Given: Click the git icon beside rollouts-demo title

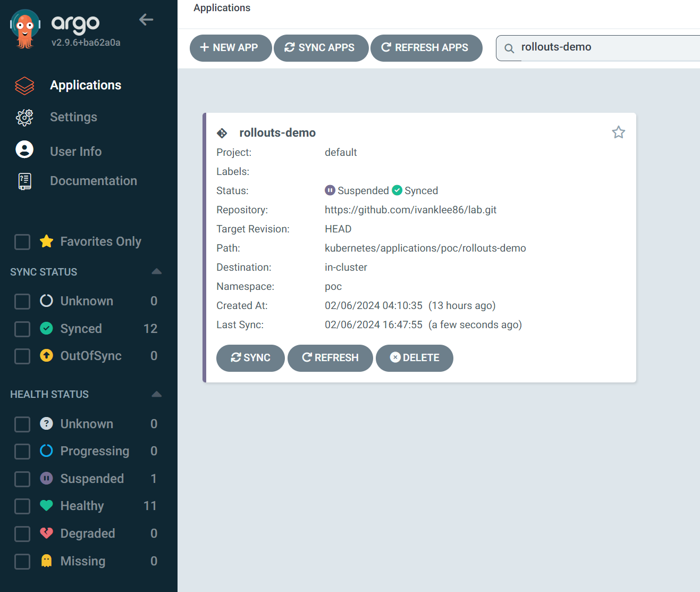Looking at the screenshot, I should pos(222,133).
